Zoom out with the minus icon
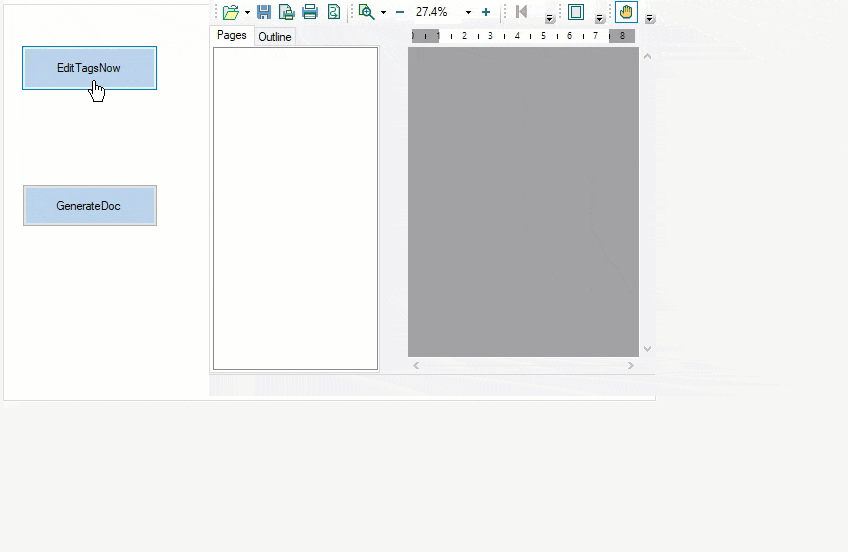 tap(400, 12)
